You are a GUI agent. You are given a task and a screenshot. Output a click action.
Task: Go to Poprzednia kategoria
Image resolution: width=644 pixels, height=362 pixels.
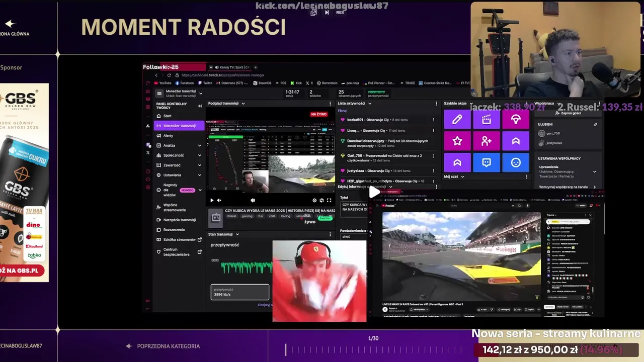coord(164,346)
